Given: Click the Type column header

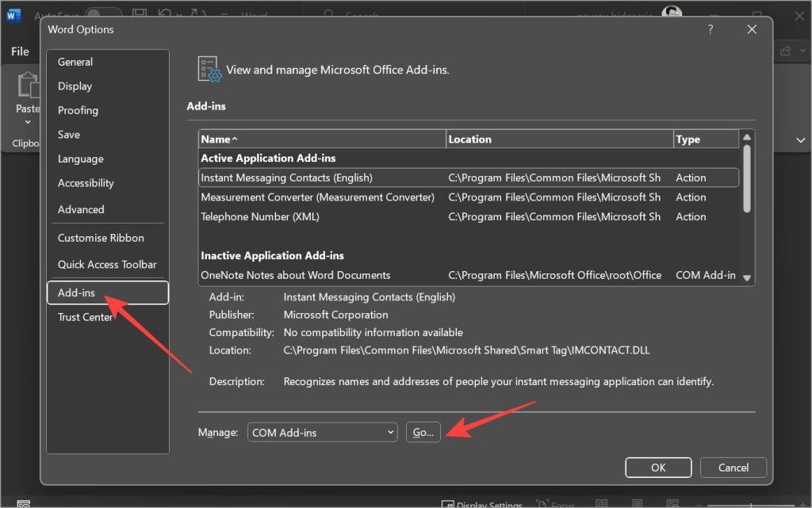Looking at the screenshot, I should point(706,139).
